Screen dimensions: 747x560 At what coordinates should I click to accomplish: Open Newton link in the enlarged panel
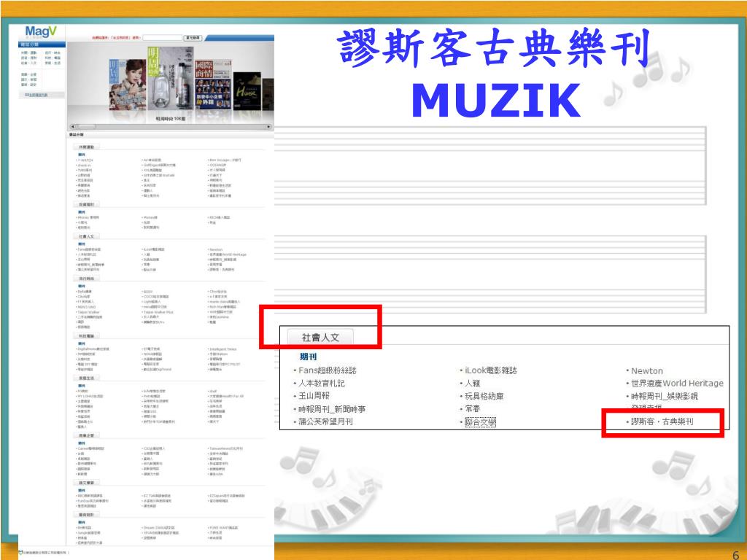pyautogui.click(x=647, y=371)
